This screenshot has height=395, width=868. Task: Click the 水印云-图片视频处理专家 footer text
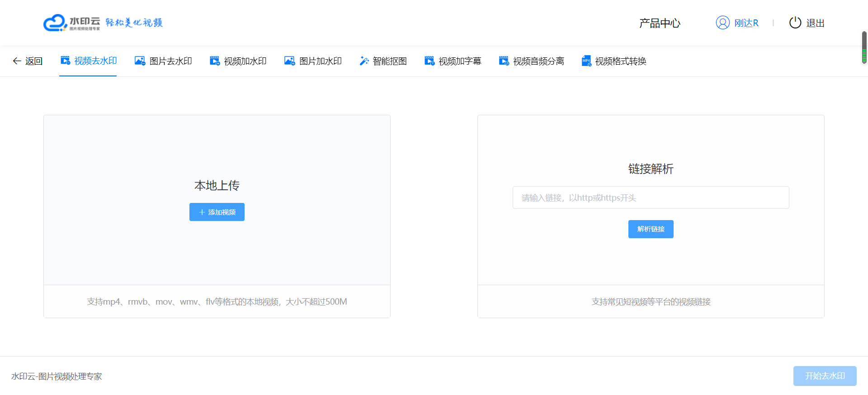click(57, 376)
